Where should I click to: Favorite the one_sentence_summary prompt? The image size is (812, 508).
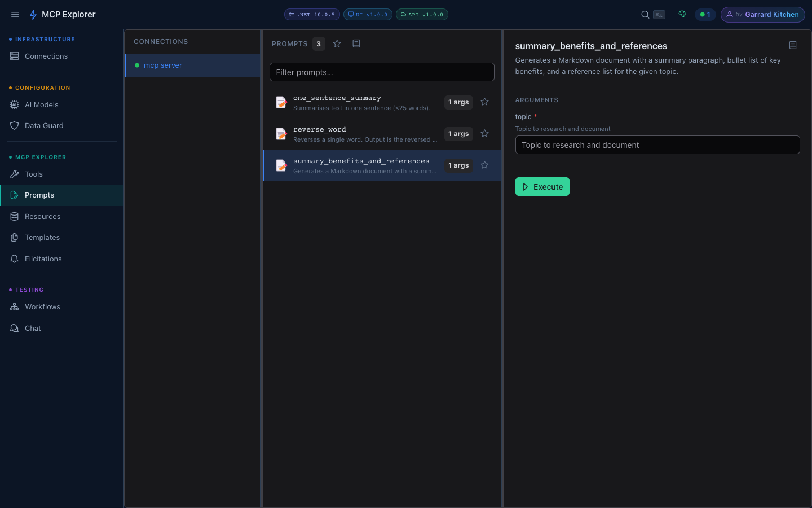(484, 102)
